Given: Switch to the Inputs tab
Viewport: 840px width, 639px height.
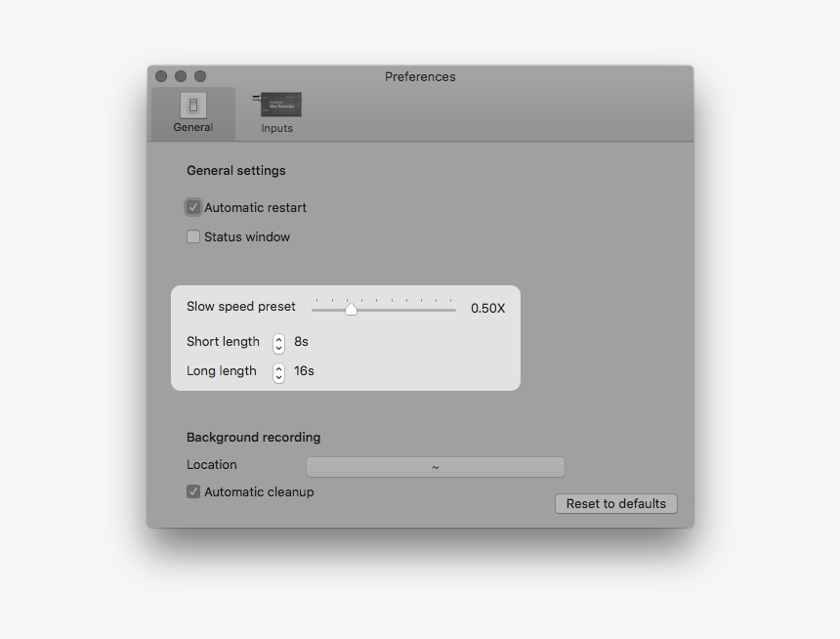Looking at the screenshot, I should click(276, 112).
